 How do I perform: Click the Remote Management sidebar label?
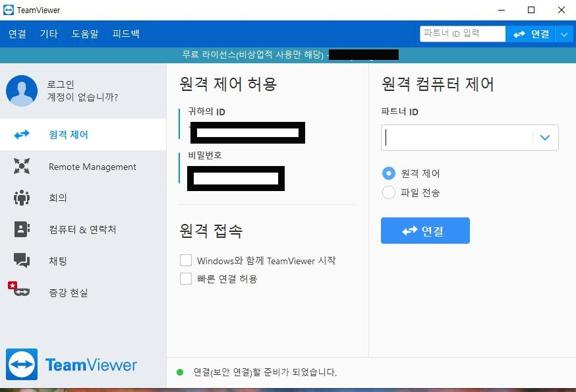[x=92, y=167]
